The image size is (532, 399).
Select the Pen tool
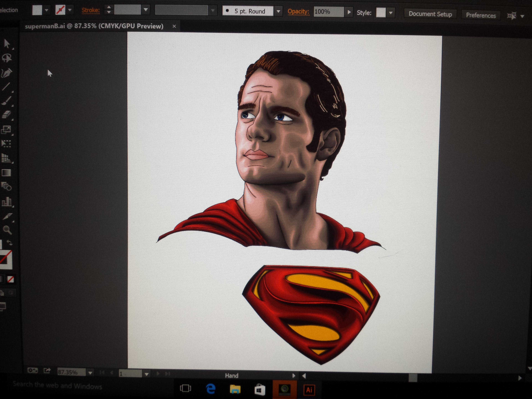click(7, 73)
